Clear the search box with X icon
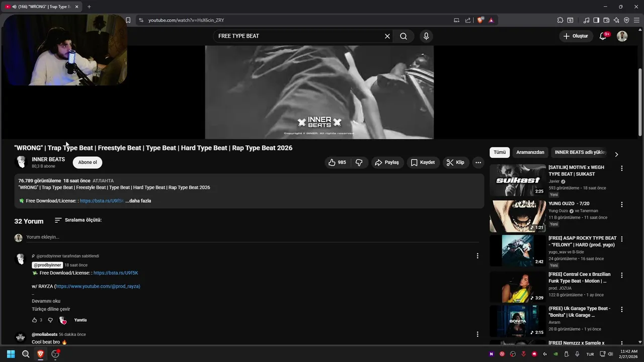This screenshot has width=644, height=362. click(387, 36)
